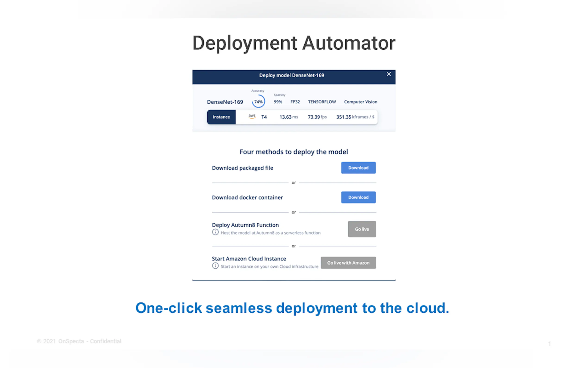Download the packaged file
Screen dimensions: 588x368
358,168
